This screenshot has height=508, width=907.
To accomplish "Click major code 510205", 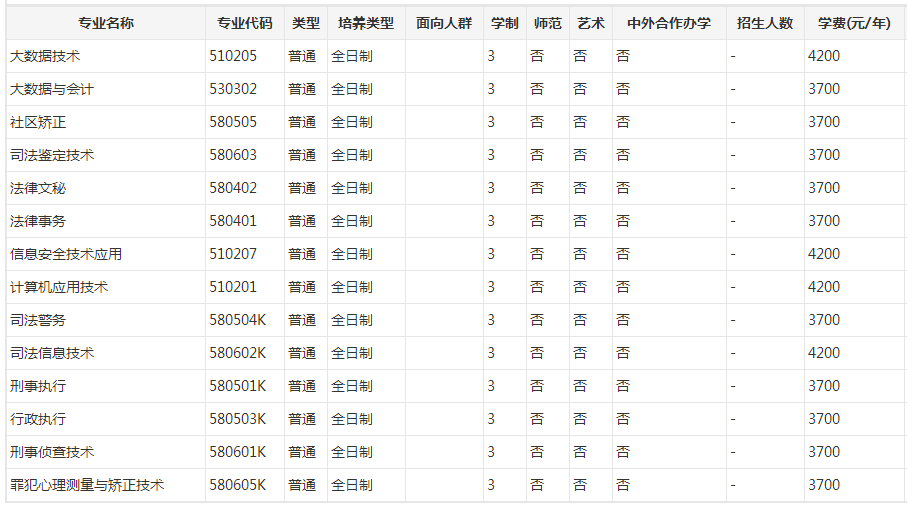I will (x=233, y=56).
